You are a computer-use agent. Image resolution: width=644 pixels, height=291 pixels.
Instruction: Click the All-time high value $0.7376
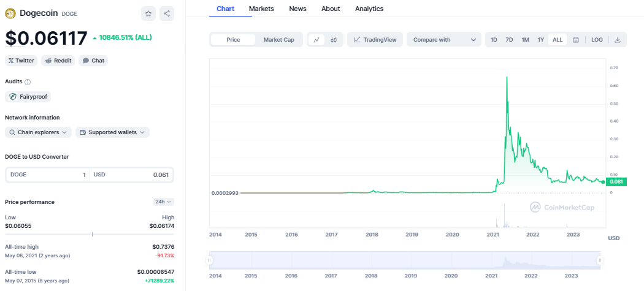coord(164,247)
